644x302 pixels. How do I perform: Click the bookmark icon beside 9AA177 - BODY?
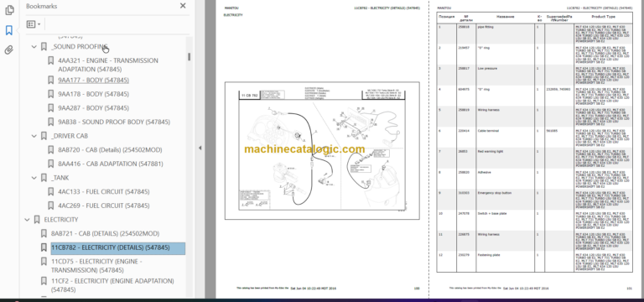click(50, 81)
